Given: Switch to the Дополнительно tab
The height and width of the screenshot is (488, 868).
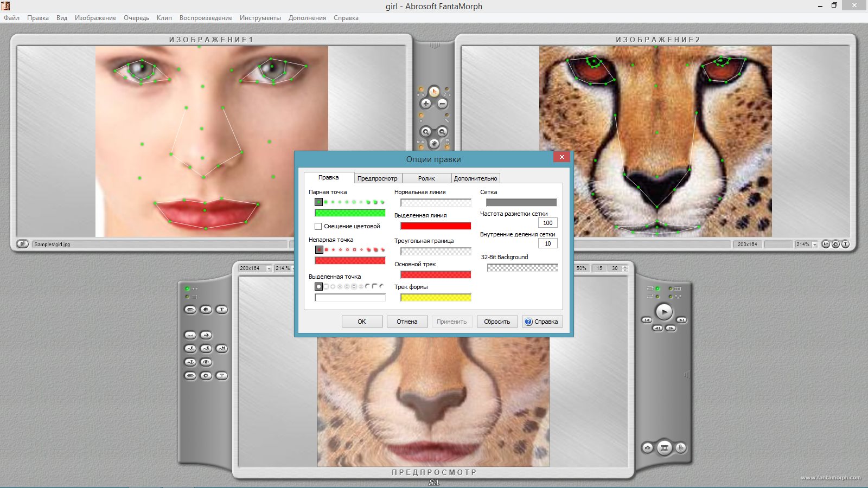Looking at the screenshot, I should point(475,178).
